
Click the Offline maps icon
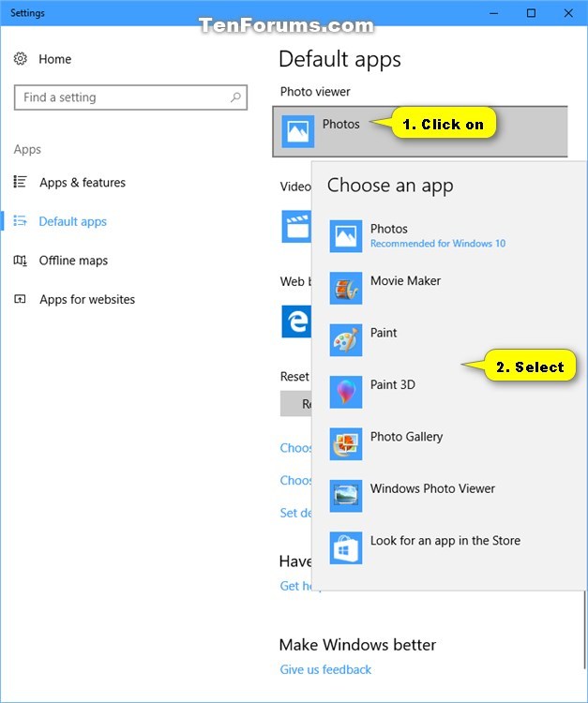21,260
